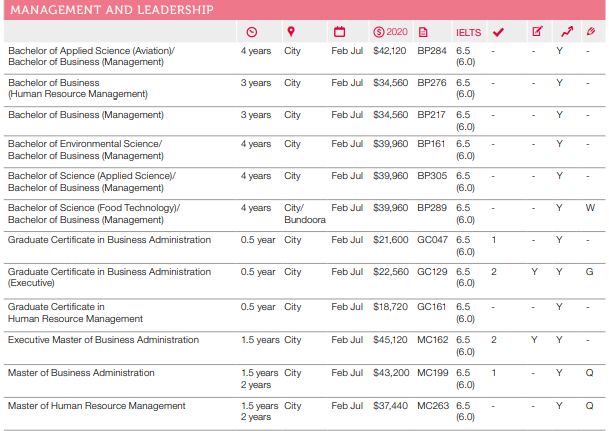Image resolution: width=609 pixels, height=431 pixels.
Task: Click program code BP284
Action: tap(431, 50)
